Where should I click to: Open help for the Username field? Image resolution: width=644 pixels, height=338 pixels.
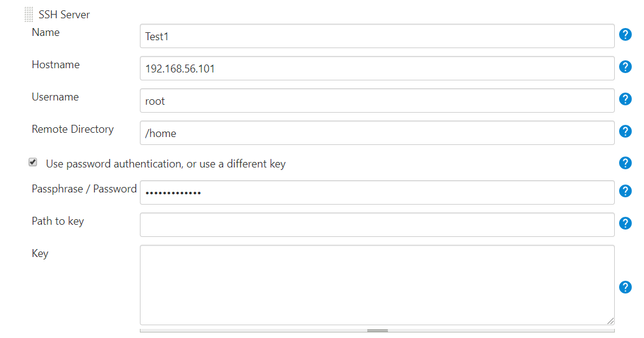[x=625, y=99]
